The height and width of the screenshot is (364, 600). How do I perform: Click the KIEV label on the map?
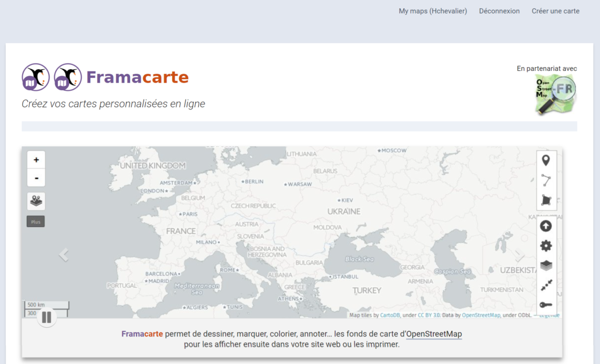click(345, 200)
